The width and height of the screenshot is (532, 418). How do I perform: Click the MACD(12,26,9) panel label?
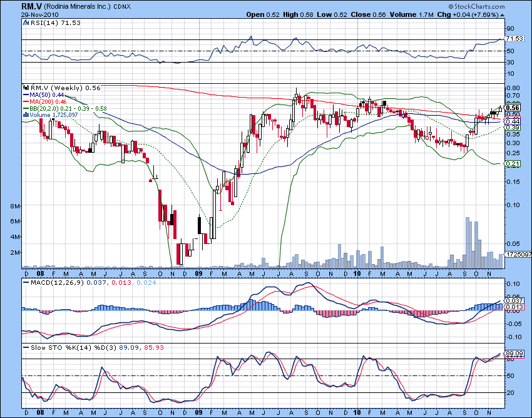[57, 282]
